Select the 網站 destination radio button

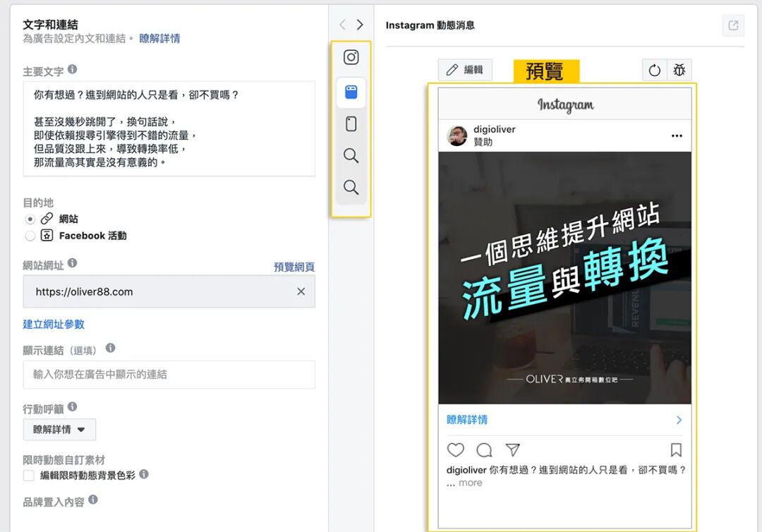[x=30, y=219]
